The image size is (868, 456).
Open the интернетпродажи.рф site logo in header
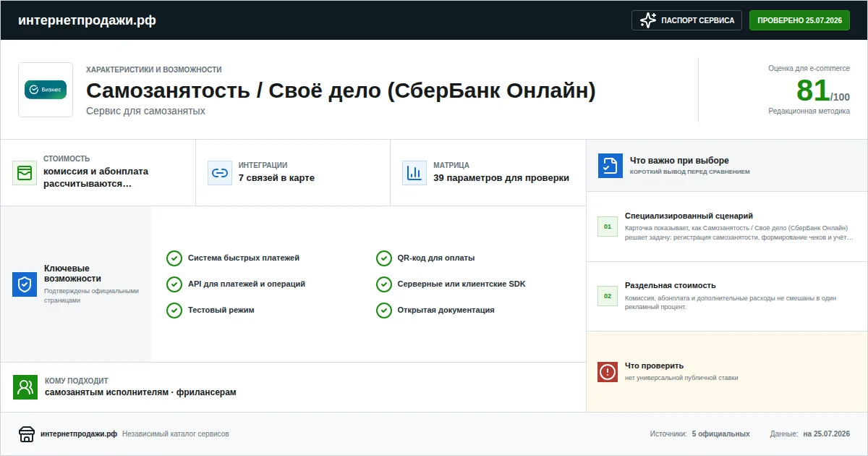click(x=87, y=20)
